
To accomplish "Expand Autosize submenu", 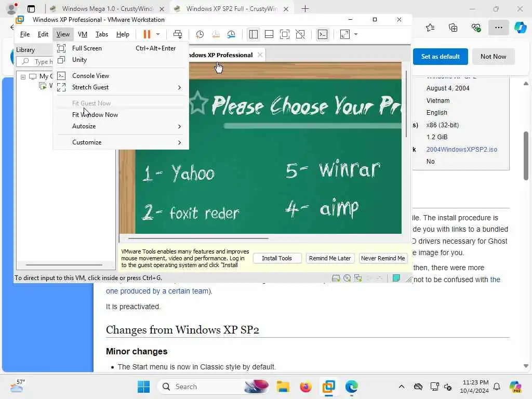I will click(121, 126).
